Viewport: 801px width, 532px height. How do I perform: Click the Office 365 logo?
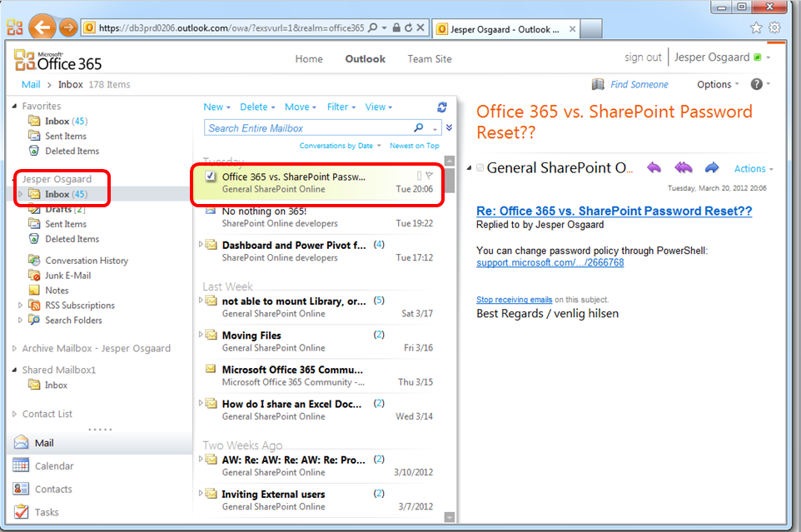point(57,60)
